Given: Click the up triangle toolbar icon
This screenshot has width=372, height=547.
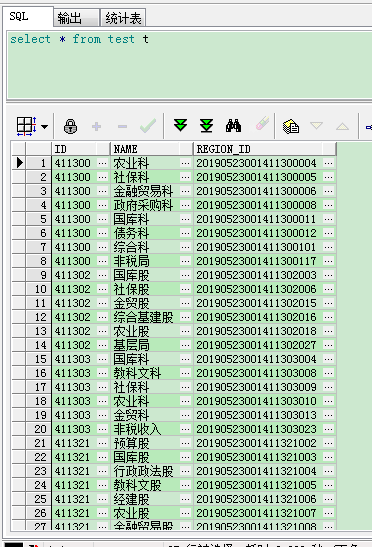Looking at the screenshot, I should 342,126.
